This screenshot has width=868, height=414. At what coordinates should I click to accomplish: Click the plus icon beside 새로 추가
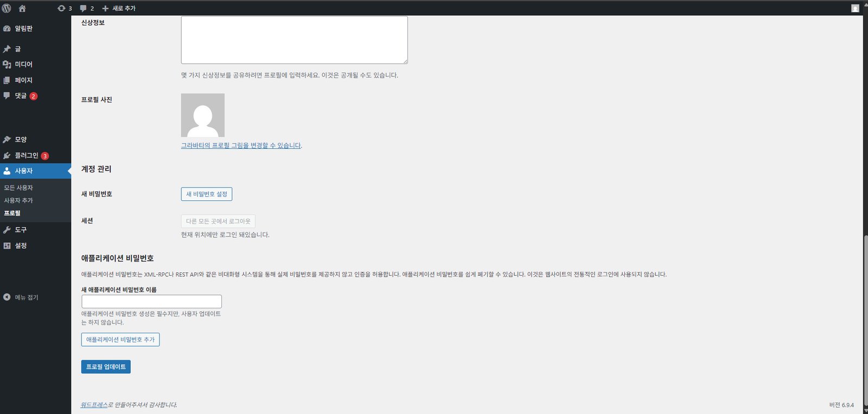coord(105,8)
